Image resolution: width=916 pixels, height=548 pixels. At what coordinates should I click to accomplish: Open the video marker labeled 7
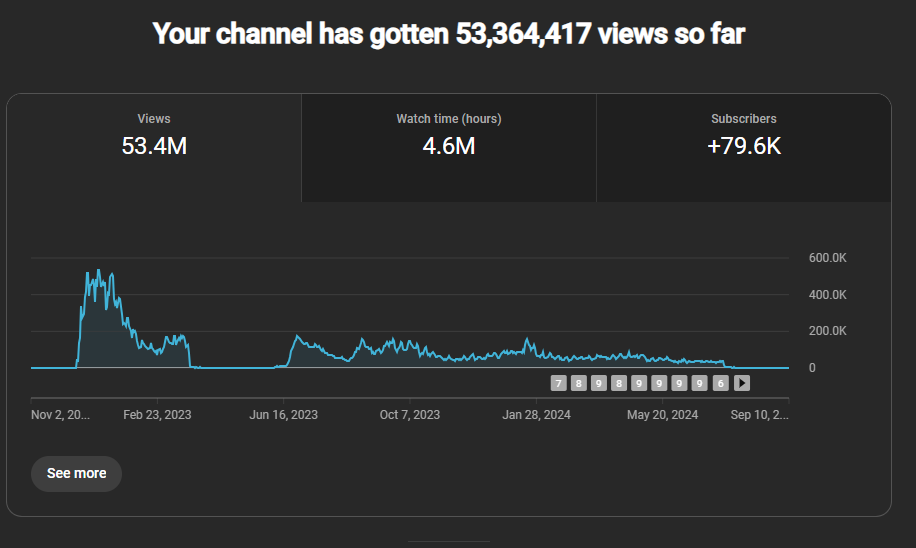pyautogui.click(x=558, y=383)
